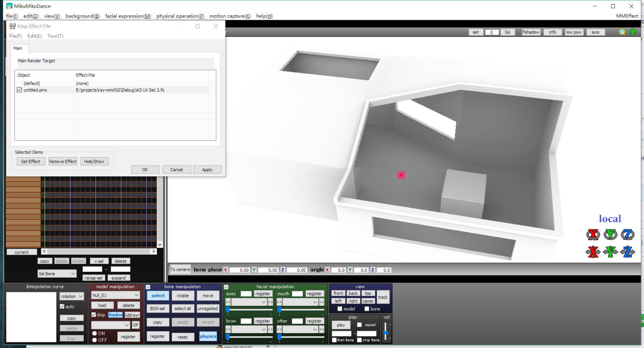The image size is (644, 348).
Task: Click the green Y local rotation icon
Action: [610, 235]
